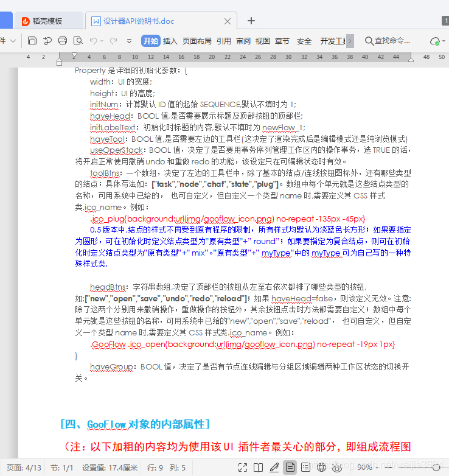Switch to reading layout book icon
This screenshot has height=476, width=449.
coord(258,467)
